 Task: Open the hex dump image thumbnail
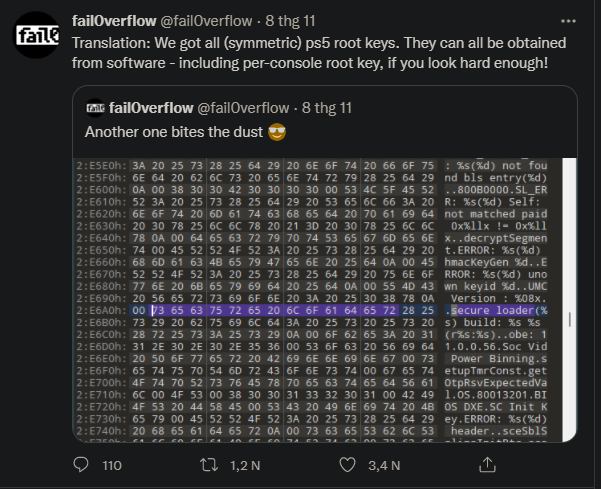coord(325,300)
